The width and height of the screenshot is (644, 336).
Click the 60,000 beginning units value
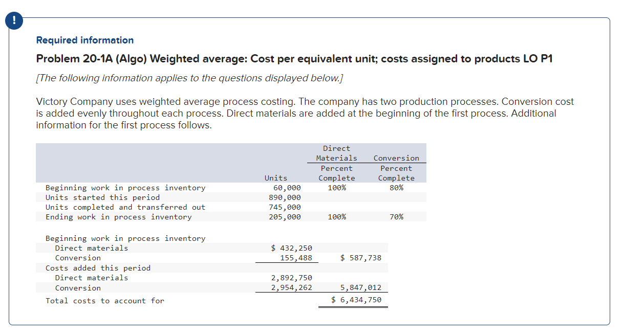287,188
